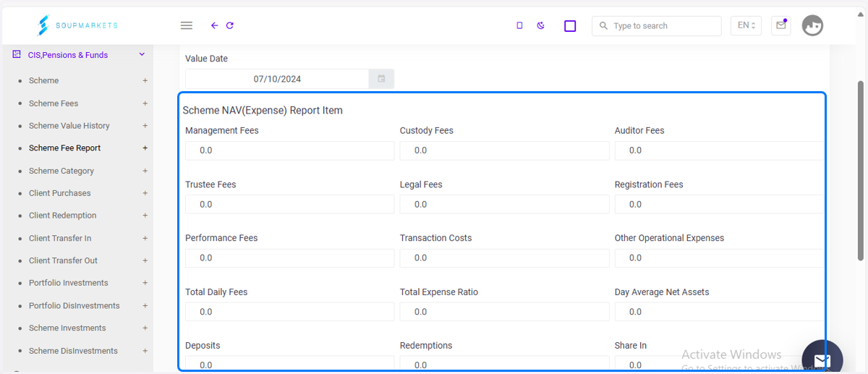Image resolution: width=868 pixels, height=374 pixels.
Task: Toggle dark mode moon icon
Action: [x=541, y=25]
